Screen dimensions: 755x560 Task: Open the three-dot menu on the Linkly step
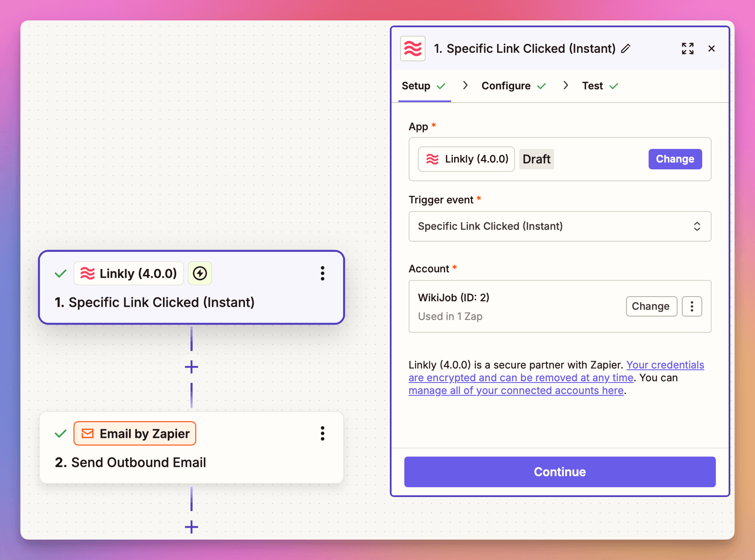tap(323, 274)
